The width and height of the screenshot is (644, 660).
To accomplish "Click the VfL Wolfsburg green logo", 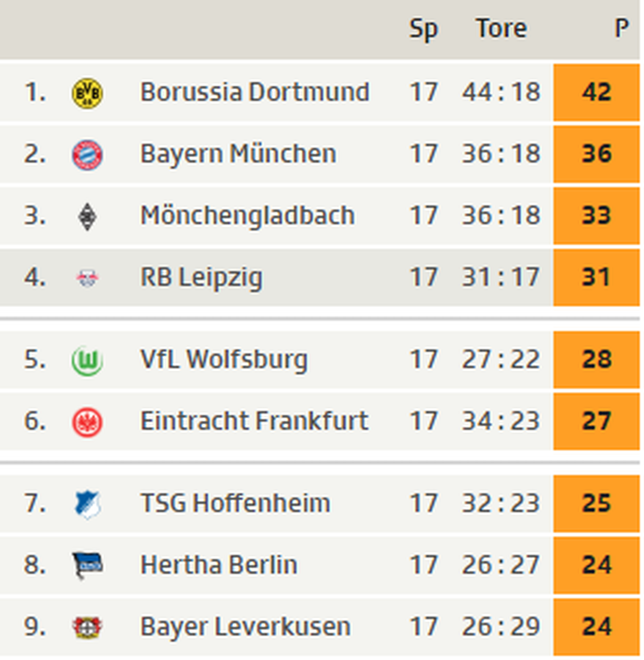I will (x=87, y=360).
